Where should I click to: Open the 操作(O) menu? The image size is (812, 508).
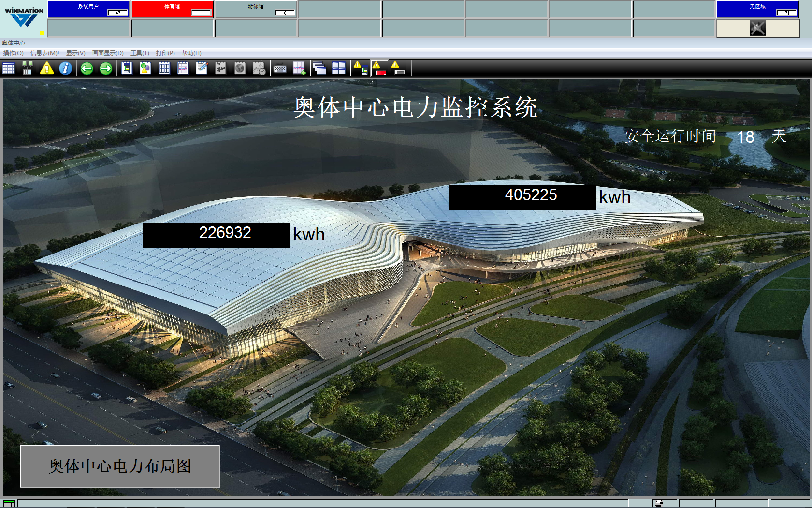click(13, 53)
